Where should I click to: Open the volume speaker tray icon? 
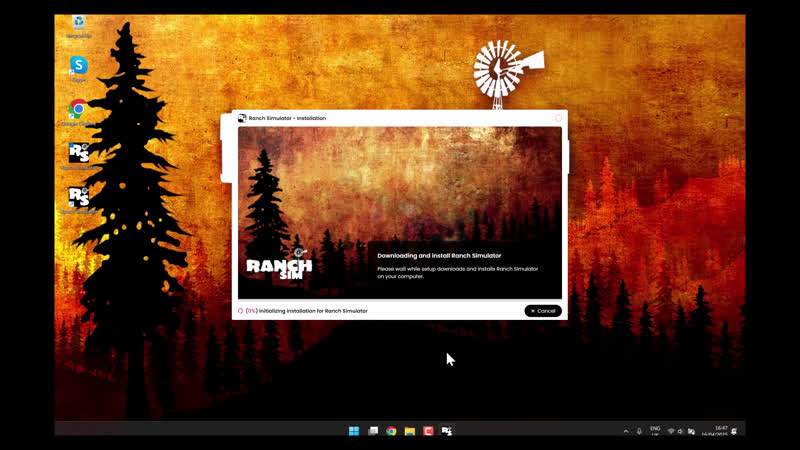tap(680, 432)
